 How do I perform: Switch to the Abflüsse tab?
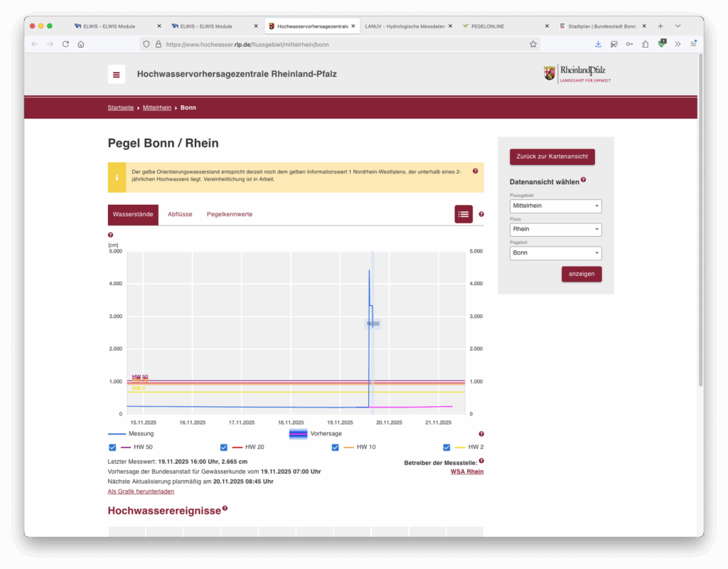tap(180, 214)
